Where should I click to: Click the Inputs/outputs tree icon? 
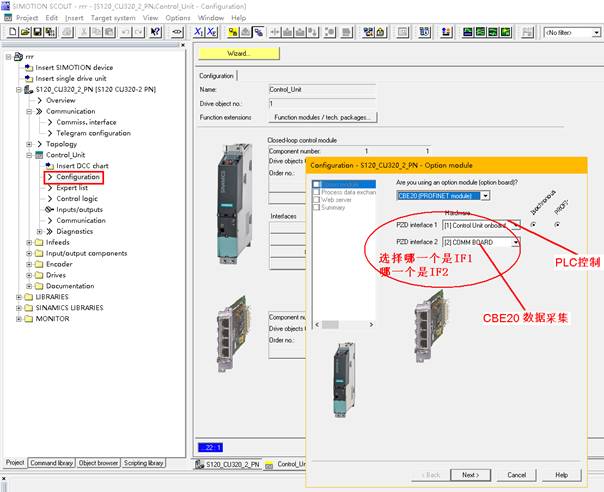coord(49,209)
